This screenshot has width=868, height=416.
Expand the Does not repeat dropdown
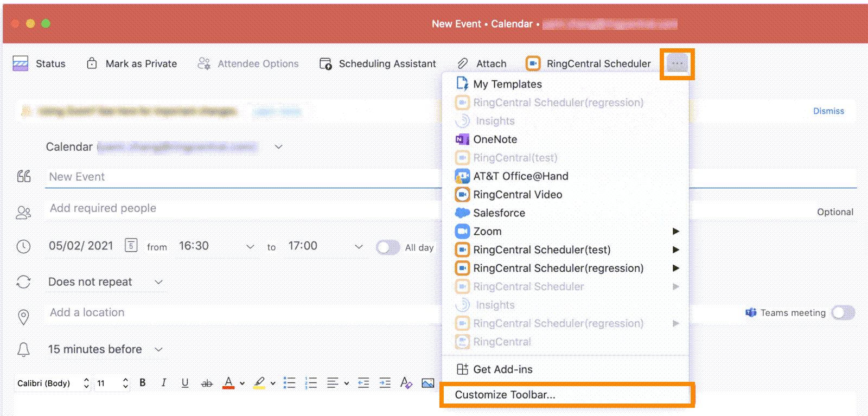[158, 282]
